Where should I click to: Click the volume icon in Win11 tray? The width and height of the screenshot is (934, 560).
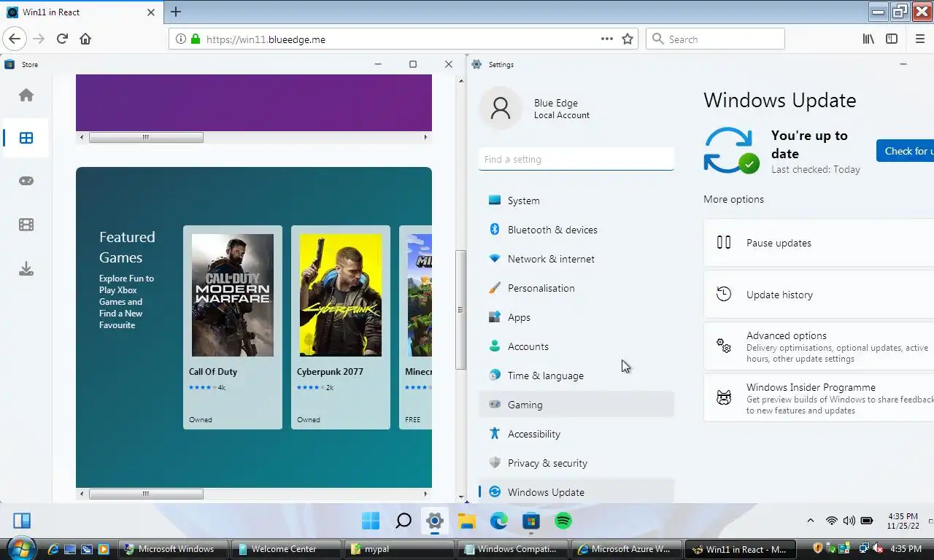[x=849, y=521]
